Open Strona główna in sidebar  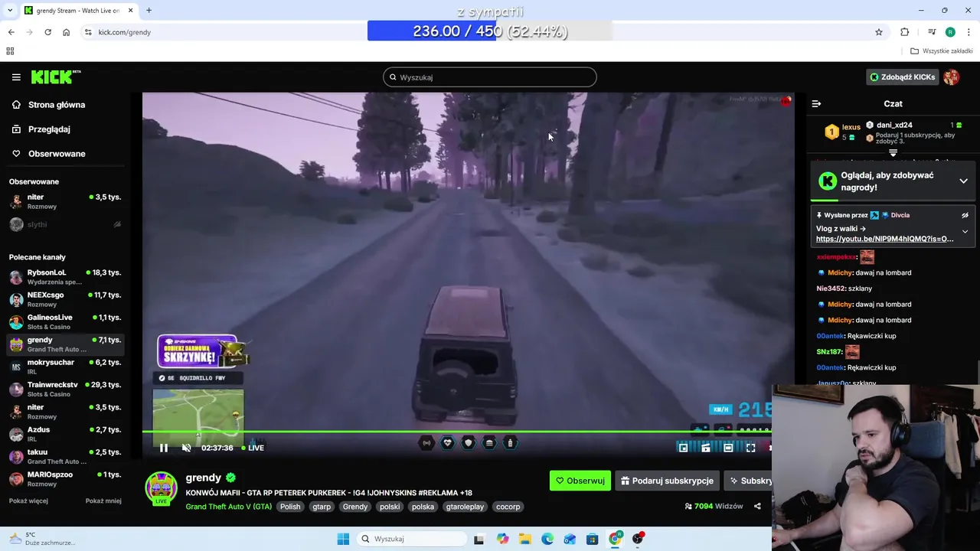point(57,105)
